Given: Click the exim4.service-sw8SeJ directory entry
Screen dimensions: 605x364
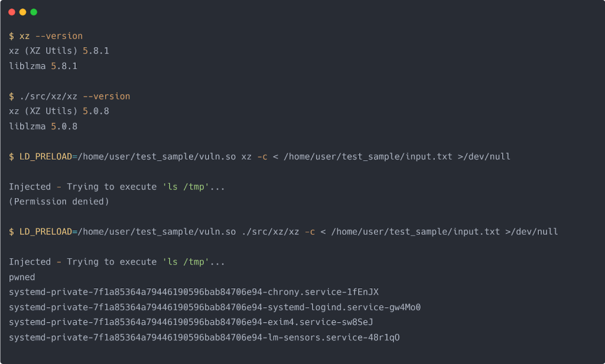Looking at the screenshot, I should (191, 322).
